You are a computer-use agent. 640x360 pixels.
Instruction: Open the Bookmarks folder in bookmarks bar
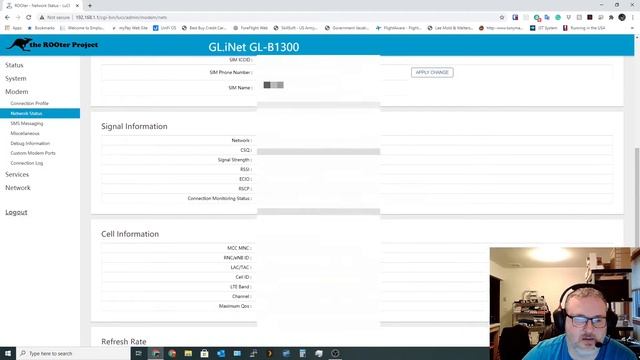(41, 28)
